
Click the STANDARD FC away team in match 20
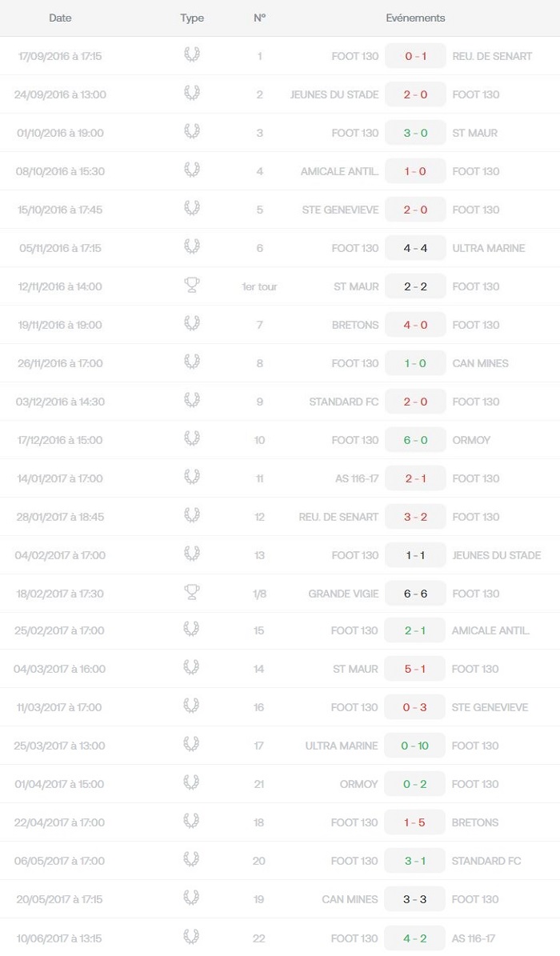(x=486, y=861)
